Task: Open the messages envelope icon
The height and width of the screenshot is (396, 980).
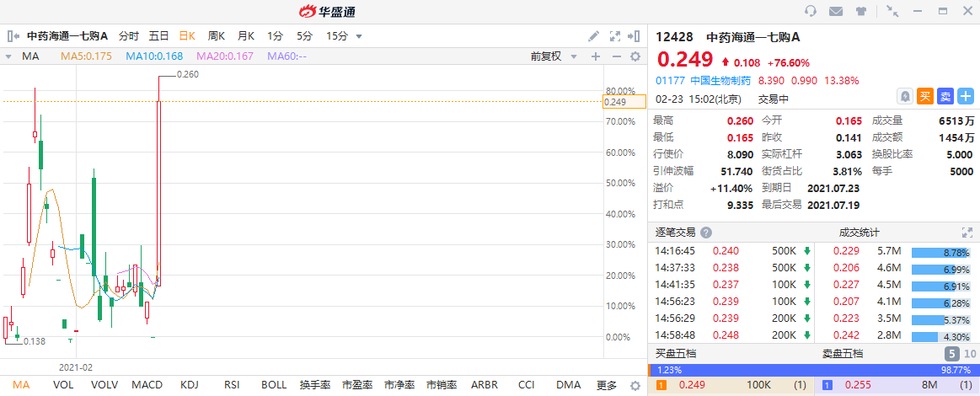Action: [x=835, y=11]
